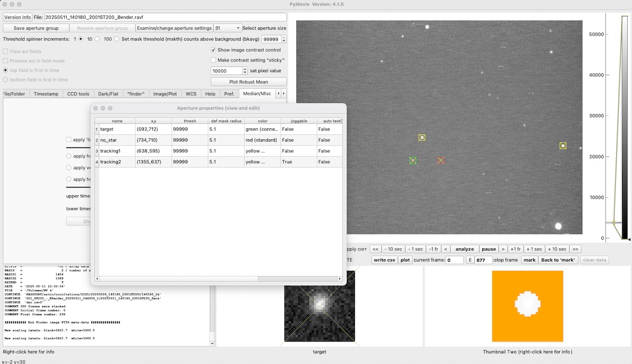Switch to the CCD tools tab
This screenshot has height=364, width=632.
click(x=78, y=94)
